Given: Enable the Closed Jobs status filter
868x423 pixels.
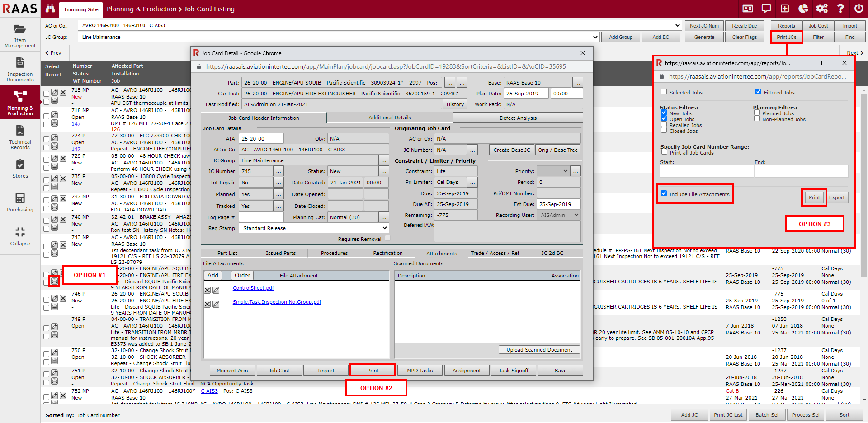Looking at the screenshot, I should pos(664,130).
